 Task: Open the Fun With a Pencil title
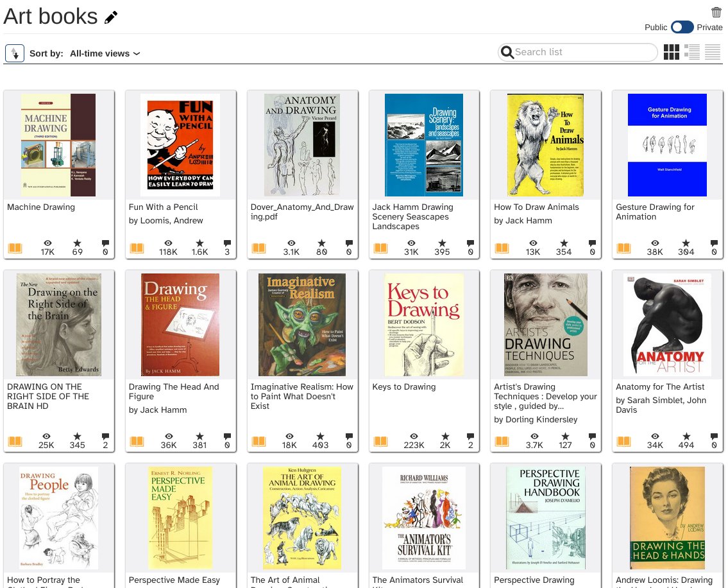(x=163, y=207)
